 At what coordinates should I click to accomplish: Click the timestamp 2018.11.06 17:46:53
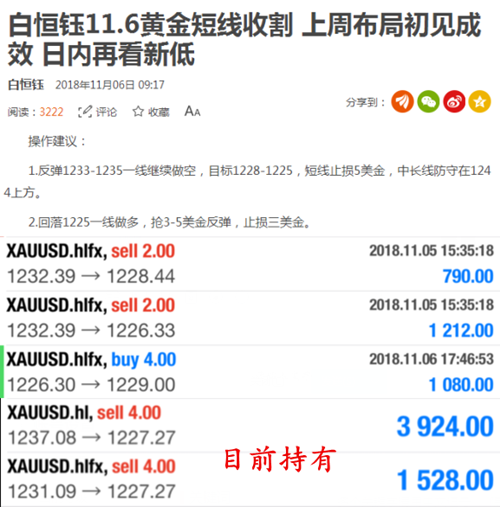(431, 359)
